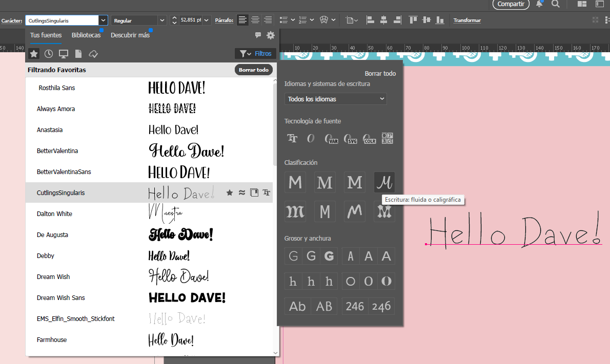
Task: Open the arrange documents icon
Action: pos(582,4)
